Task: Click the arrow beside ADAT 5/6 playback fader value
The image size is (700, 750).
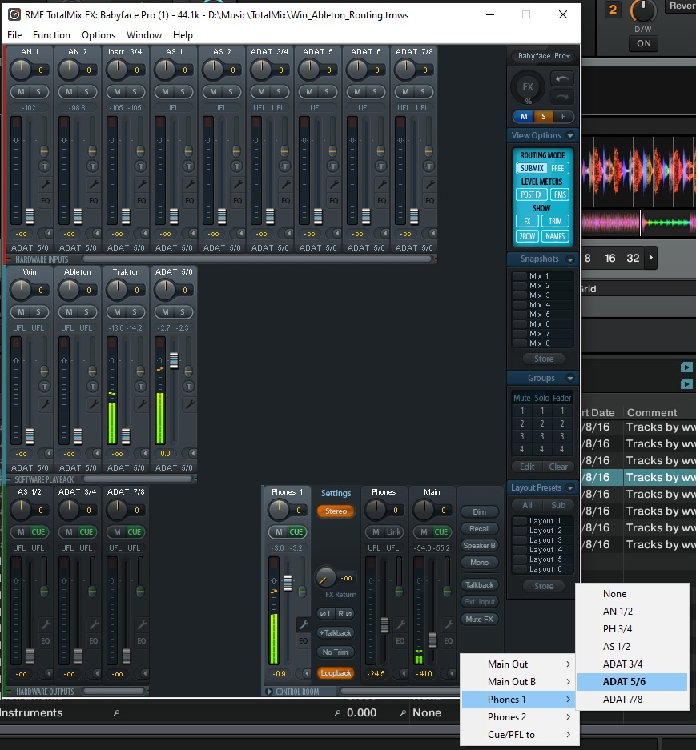Action: tap(192, 454)
